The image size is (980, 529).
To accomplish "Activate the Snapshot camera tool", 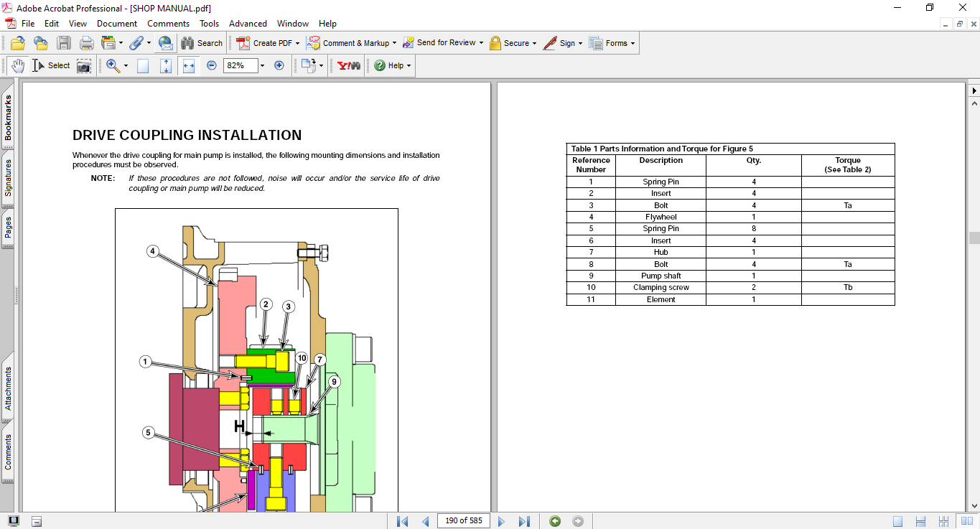I will click(84, 65).
